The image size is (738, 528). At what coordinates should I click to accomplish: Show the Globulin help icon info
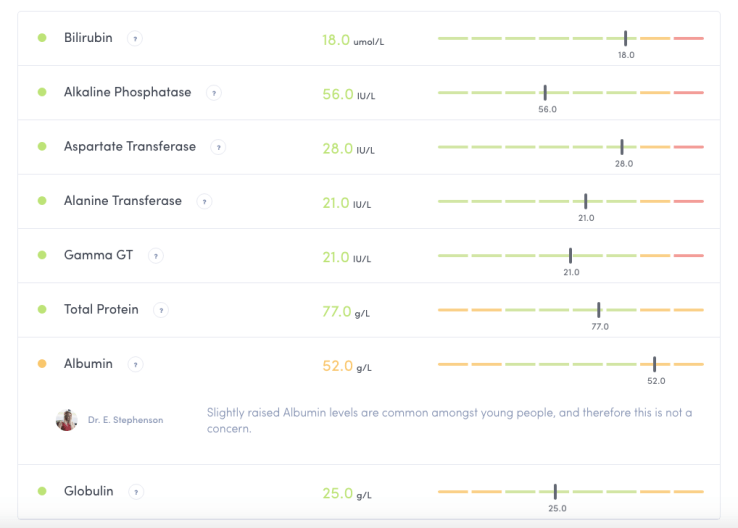(135, 492)
